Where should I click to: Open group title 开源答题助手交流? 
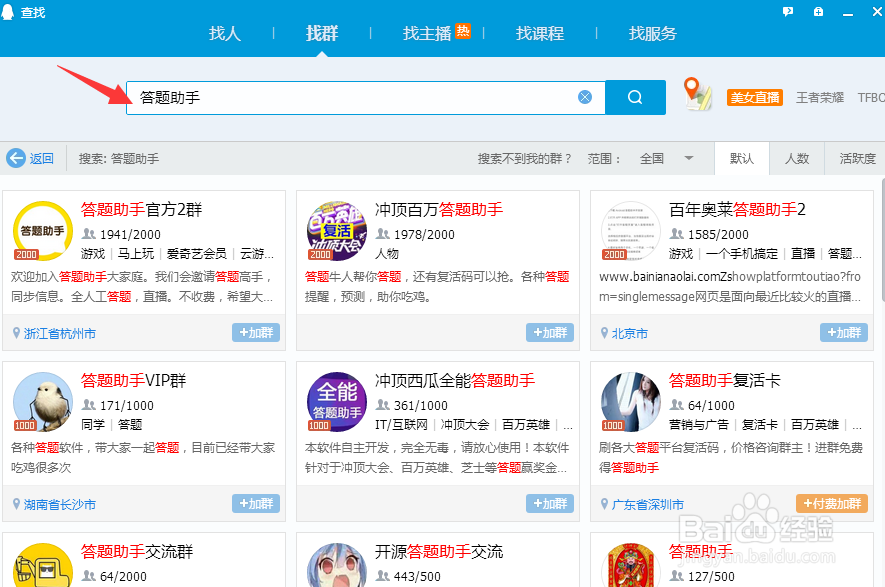tap(439, 552)
